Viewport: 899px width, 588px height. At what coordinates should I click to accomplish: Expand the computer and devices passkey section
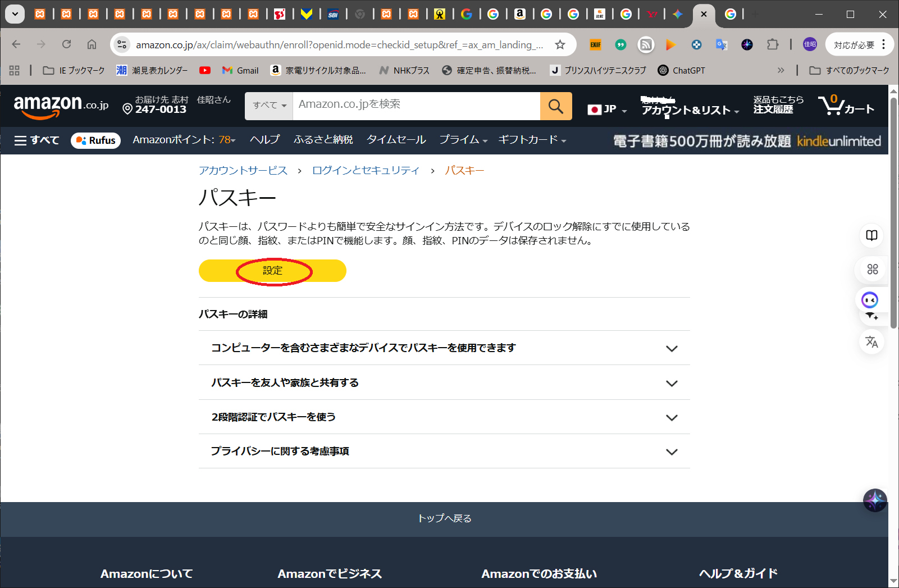(444, 348)
